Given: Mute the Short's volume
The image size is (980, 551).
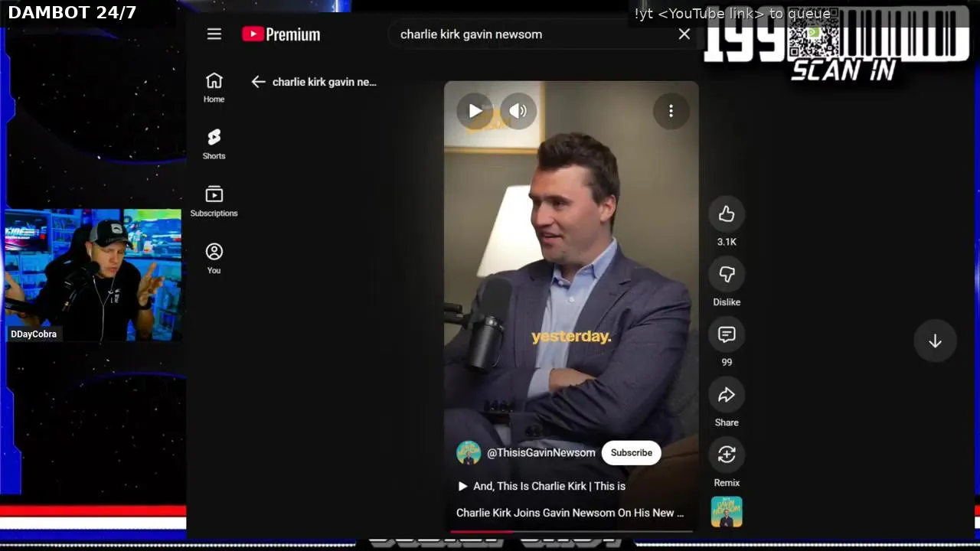Looking at the screenshot, I should [x=518, y=111].
